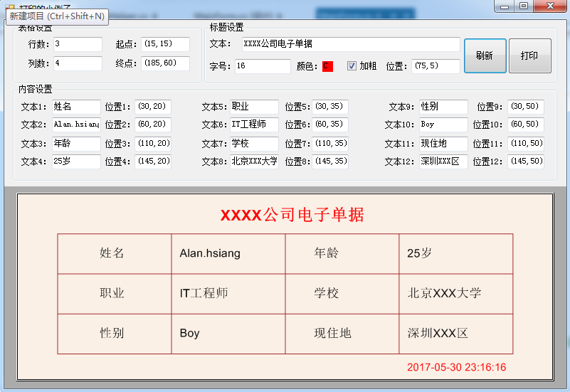Select 文本6 field containing IT工程师
570x392 pixels.
click(x=254, y=125)
